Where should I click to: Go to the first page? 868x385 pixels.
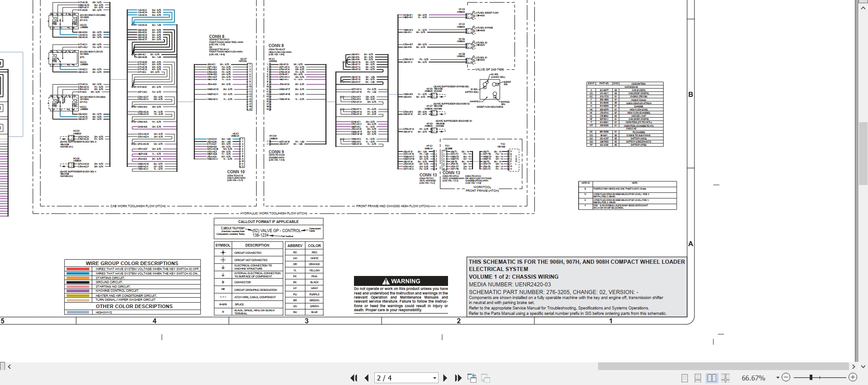[x=354, y=378]
